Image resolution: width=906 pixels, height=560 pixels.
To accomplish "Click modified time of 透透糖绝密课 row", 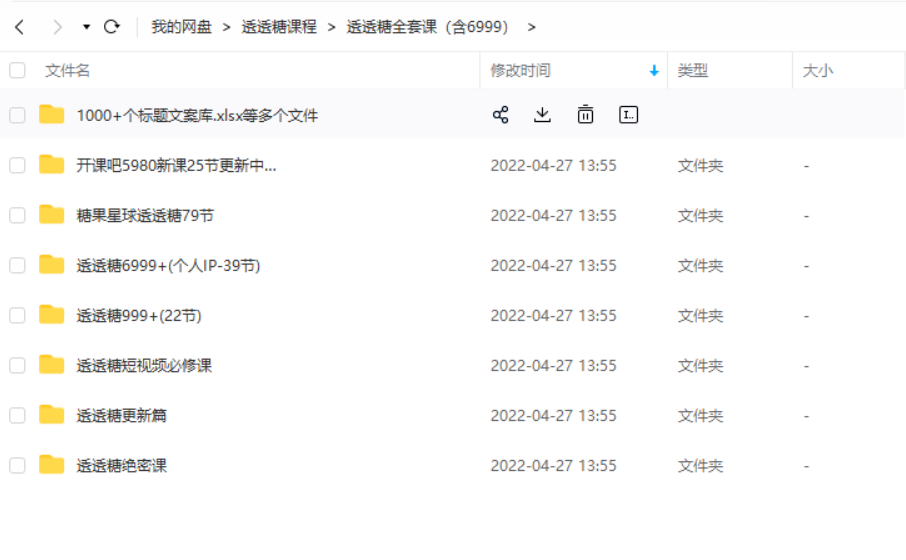I will tap(554, 465).
